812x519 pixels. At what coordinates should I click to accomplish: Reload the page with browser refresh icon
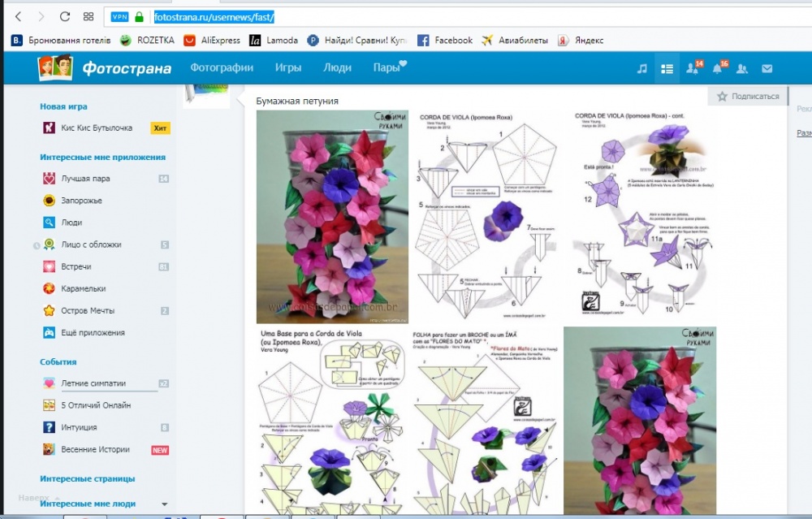pyautogui.click(x=65, y=16)
